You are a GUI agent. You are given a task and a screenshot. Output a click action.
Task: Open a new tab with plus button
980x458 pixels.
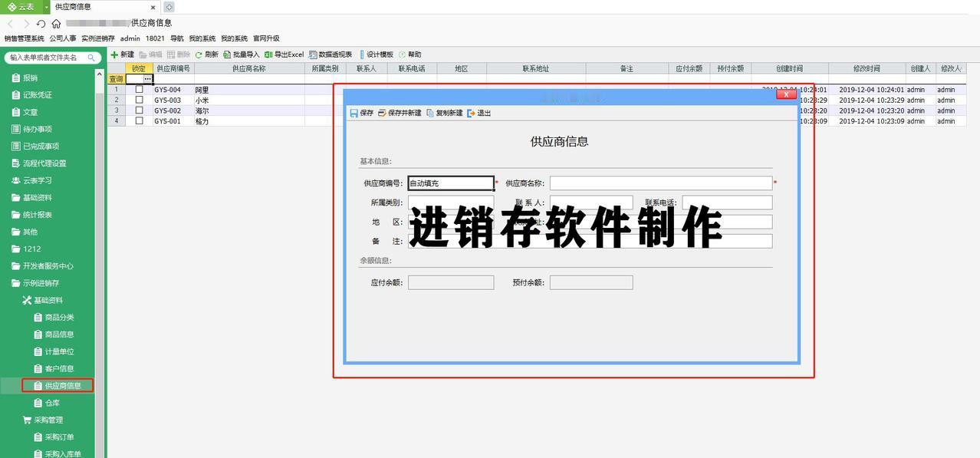[169, 7]
